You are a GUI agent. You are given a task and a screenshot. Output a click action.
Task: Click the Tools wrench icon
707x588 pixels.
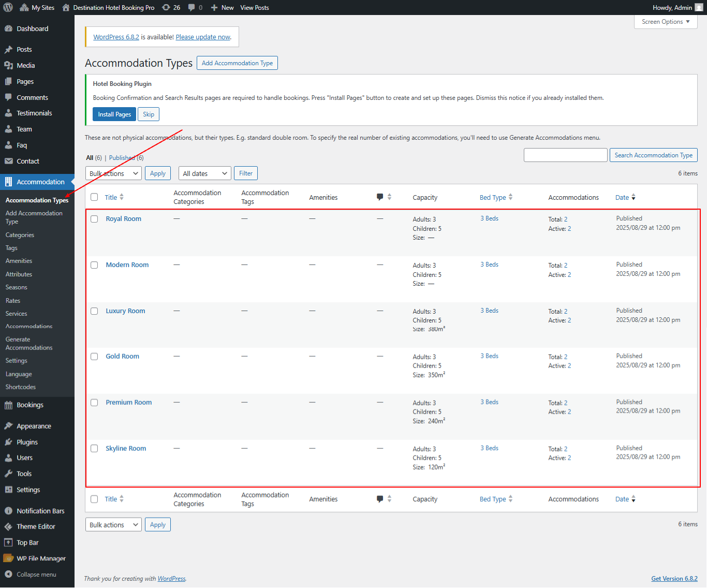coord(8,474)
